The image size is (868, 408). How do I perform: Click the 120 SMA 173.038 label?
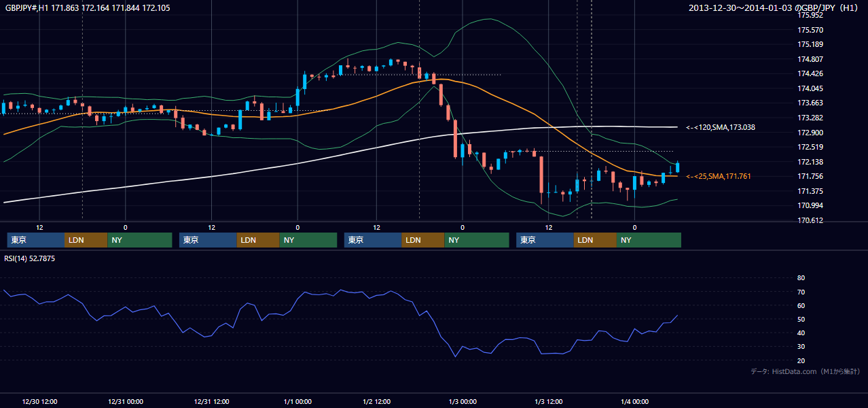click(721, 127)
